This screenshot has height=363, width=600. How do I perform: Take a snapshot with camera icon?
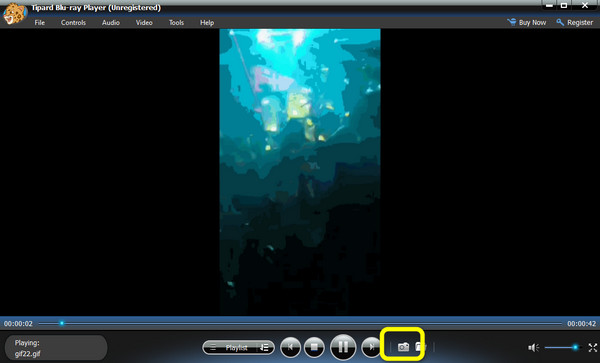pyautogui.click(x=403, y=347)
